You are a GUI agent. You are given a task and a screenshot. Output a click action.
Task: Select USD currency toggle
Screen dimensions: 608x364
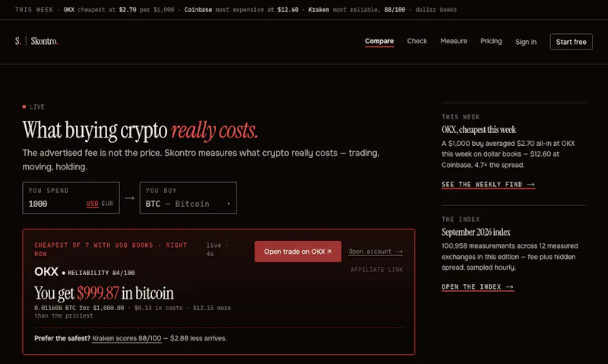92,204
